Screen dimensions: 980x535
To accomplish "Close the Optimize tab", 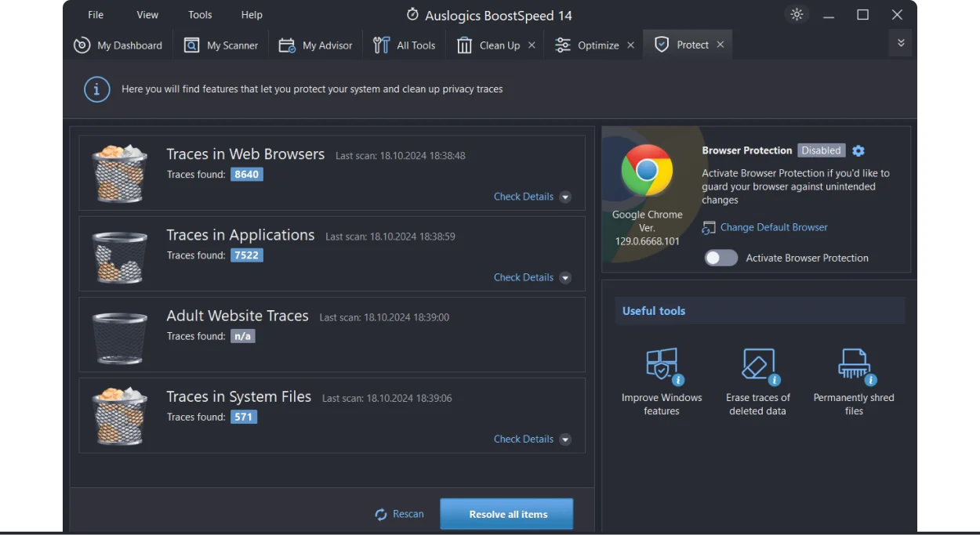I will pos(630,45).
